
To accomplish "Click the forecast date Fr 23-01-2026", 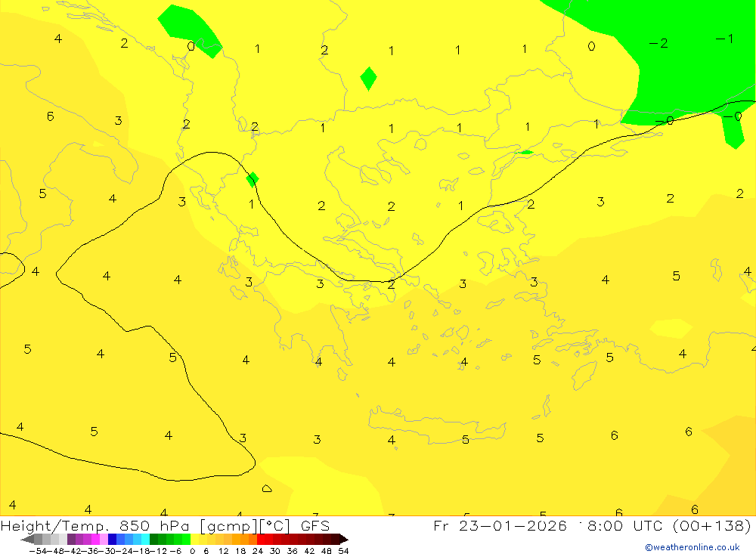I will [x=500, y=525].
